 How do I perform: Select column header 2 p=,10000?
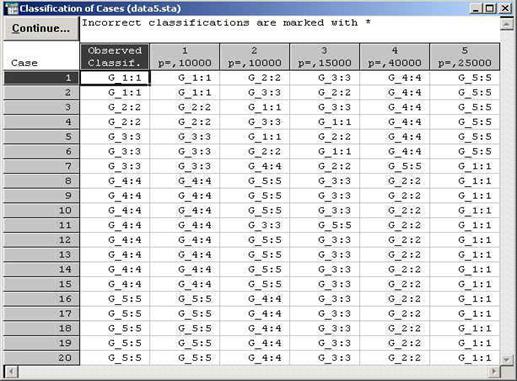(x=255, y=57)
